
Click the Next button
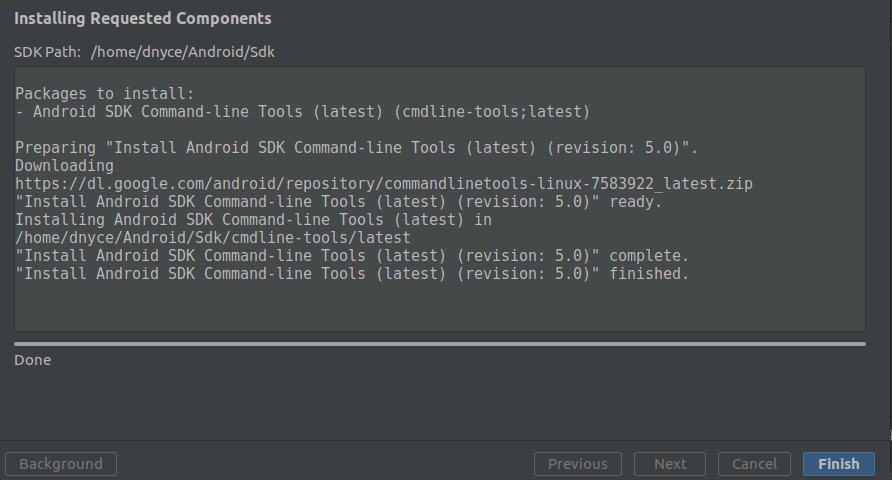tap(670, 464)
